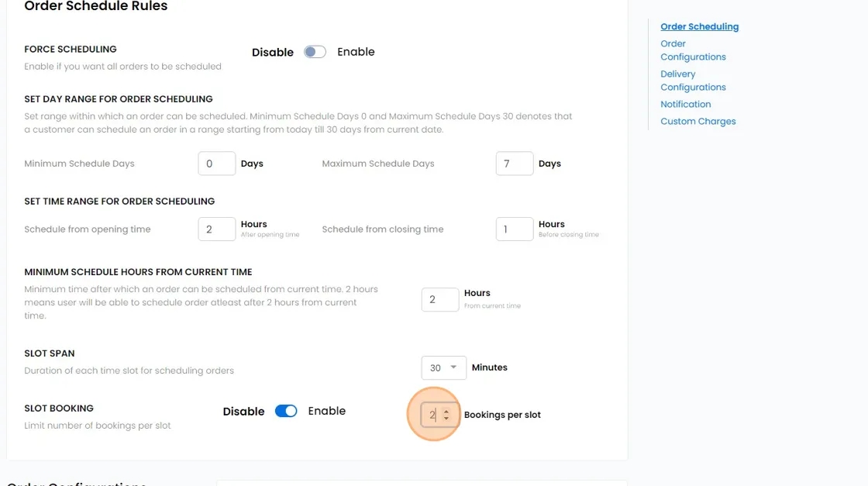Focus the Minimum Schedule Days field
This screenshot has height=486, width=868.
216,164
